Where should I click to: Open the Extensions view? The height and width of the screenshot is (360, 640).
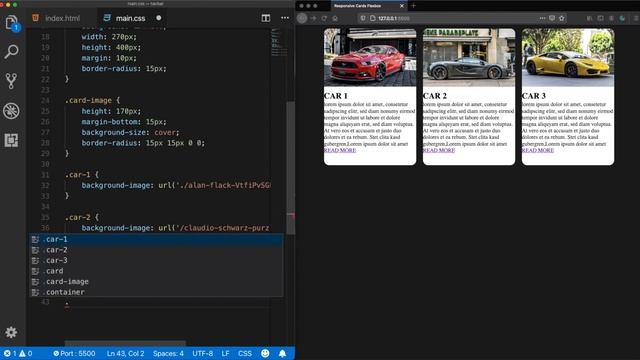tap(11, 140)
